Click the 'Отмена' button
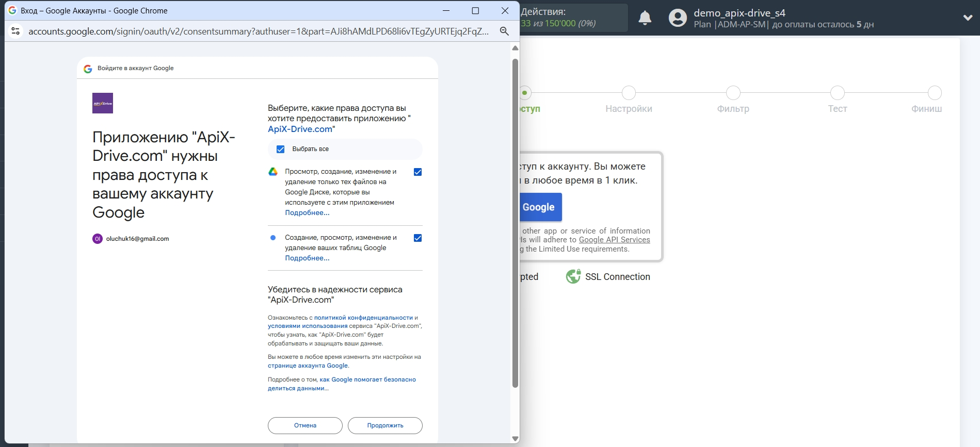The width and height of the screenshot is (980, 447). [x=305, y=425]
